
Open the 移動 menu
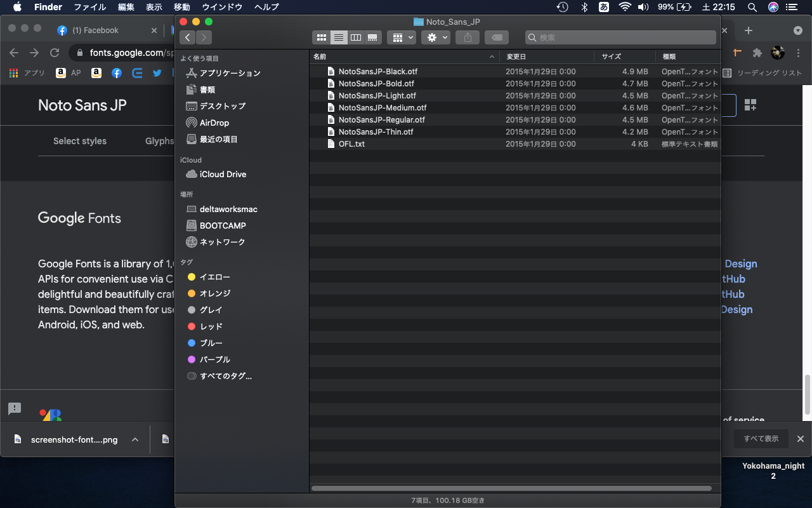(181, 7)
